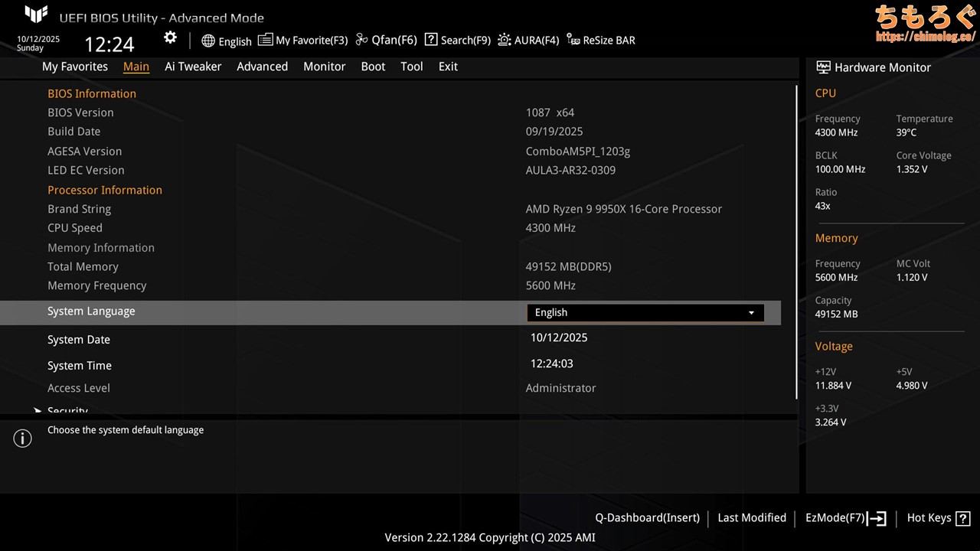Viewport: 980px width, 551px height.
Task: Click the globe language icon
Action: (208, 41)
